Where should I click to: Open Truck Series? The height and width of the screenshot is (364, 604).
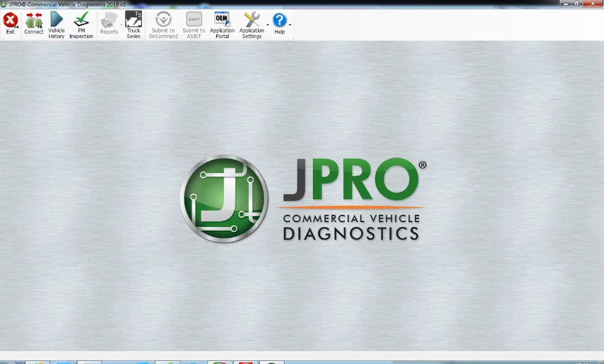tap(133, 25)
